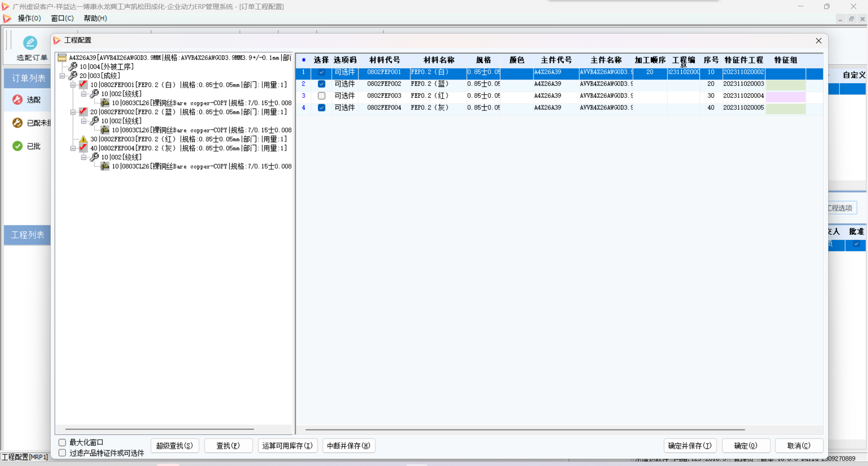Collapse the 20|003[成绞] tree node
This screenshot has height=466, width=868.
[x=62, y=76]
